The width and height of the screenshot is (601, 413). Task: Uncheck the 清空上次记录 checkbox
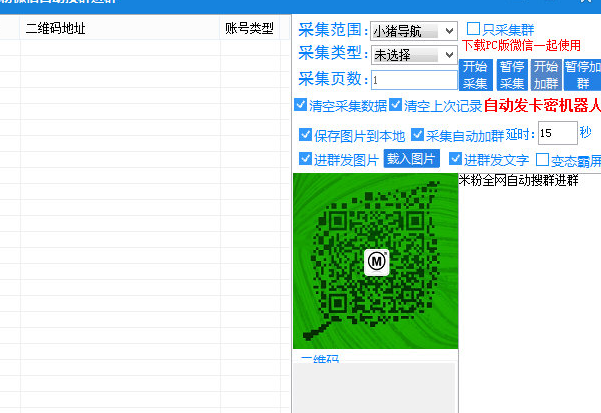(x=396, y=105)
